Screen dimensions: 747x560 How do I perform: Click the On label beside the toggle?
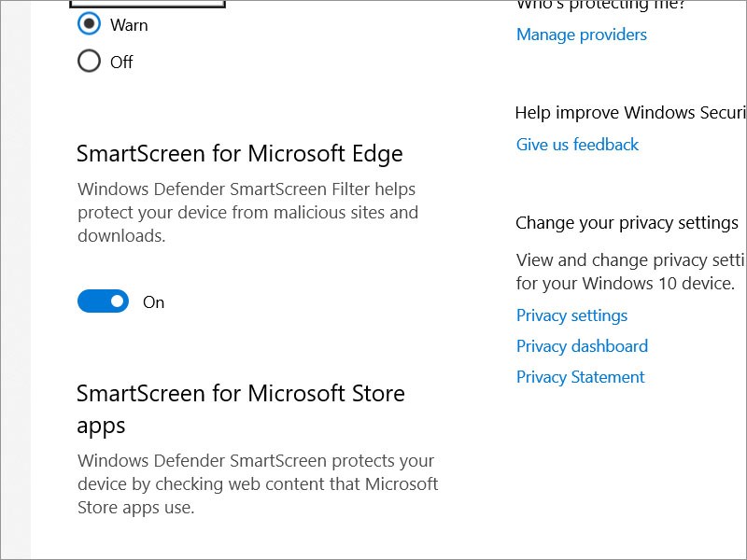(153, 302)
